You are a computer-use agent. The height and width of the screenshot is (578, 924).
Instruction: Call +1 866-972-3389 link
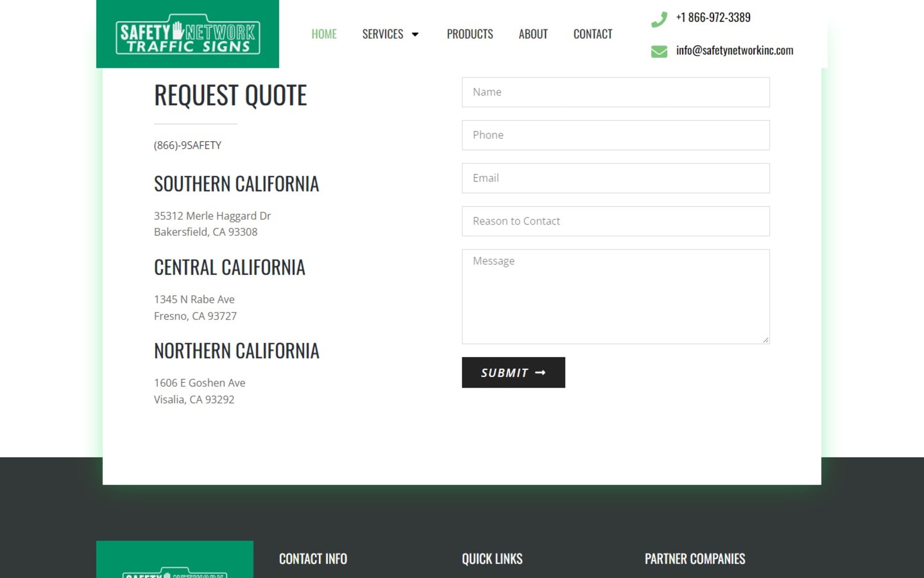tap(713, 17)
